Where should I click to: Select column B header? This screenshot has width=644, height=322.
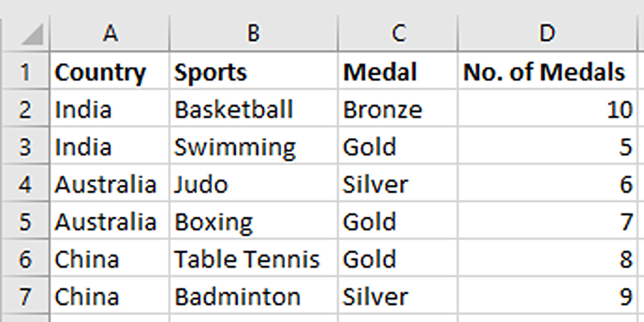tap(254, 33)
